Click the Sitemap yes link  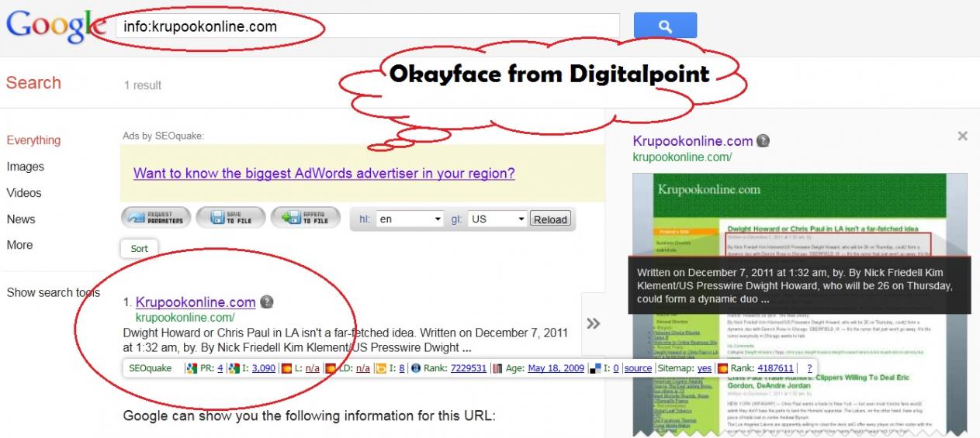(x=705, y=369)
